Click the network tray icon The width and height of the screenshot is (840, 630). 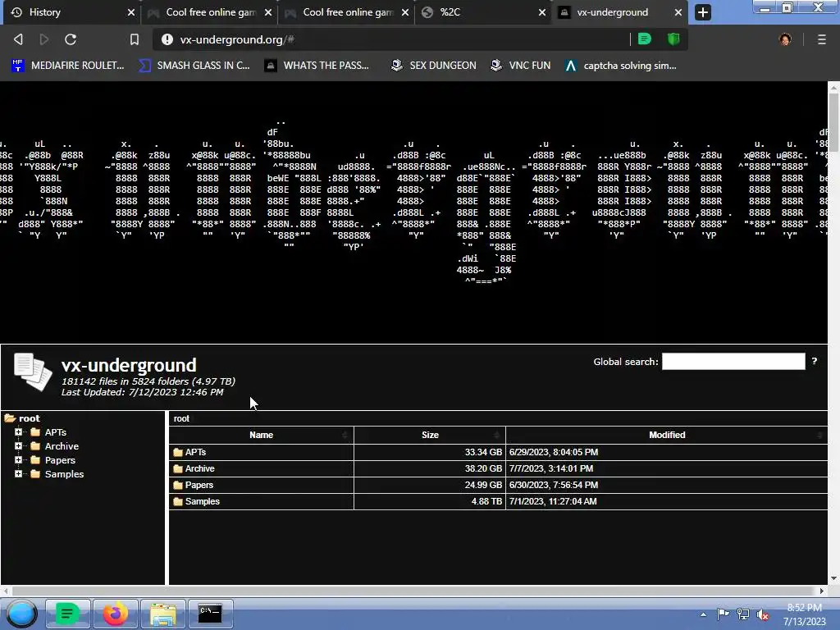pyautogui.click(x=743, y=614)
